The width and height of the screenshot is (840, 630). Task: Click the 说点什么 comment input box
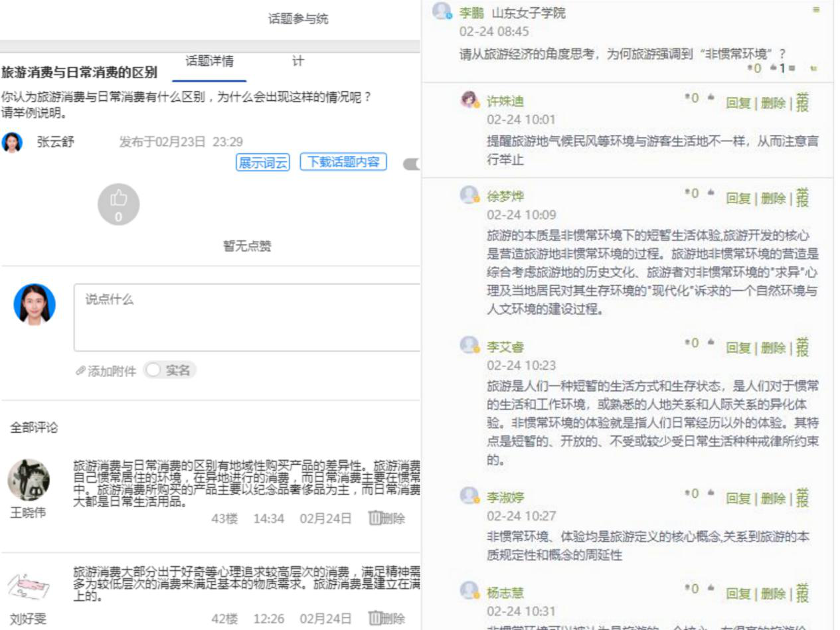tap(247, 317)
